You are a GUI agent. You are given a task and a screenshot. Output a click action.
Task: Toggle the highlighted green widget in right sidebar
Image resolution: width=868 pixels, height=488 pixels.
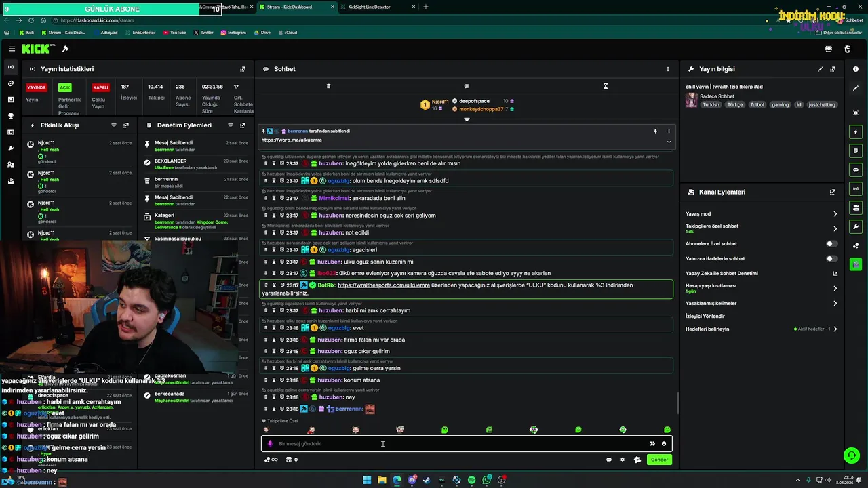click(x=856, y=264)
